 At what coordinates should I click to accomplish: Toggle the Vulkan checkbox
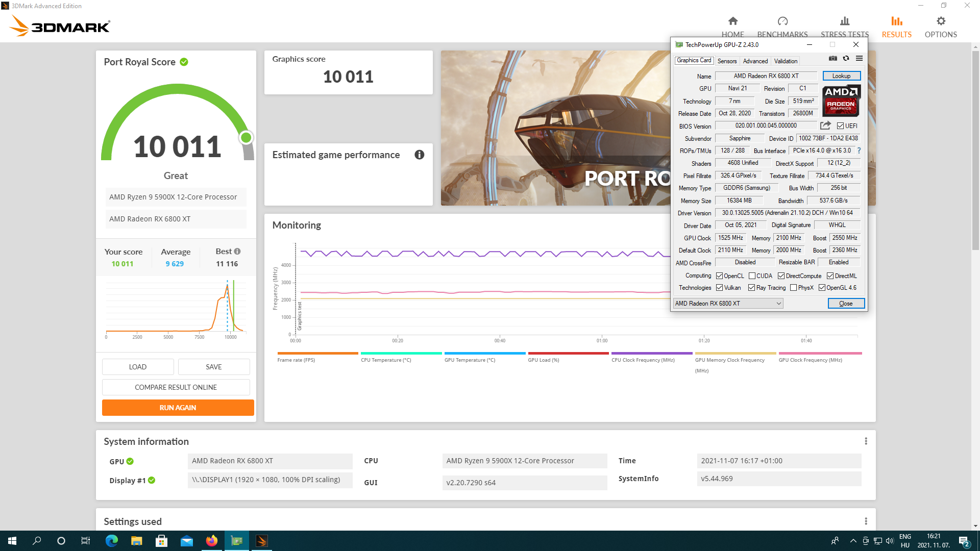(x=719, y=288)
